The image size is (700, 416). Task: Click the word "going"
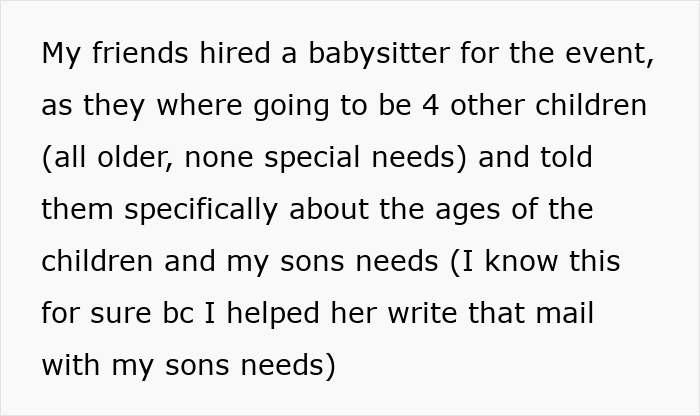pyautogui.click(x=292, y=107)
